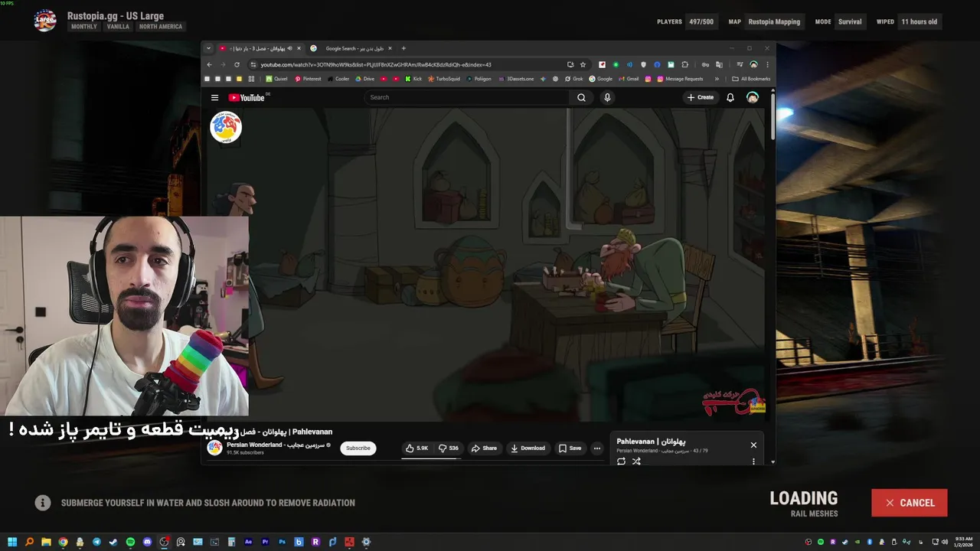Open Spotify from the taskbar
The width and height of the screenshot is (980, 551).
[130, 542]
